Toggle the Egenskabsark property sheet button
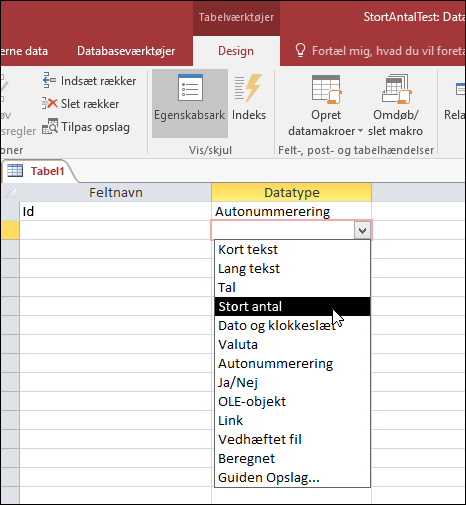Image resolution: width=466 pixels, height=505 pixels. [x=190, y=103]
